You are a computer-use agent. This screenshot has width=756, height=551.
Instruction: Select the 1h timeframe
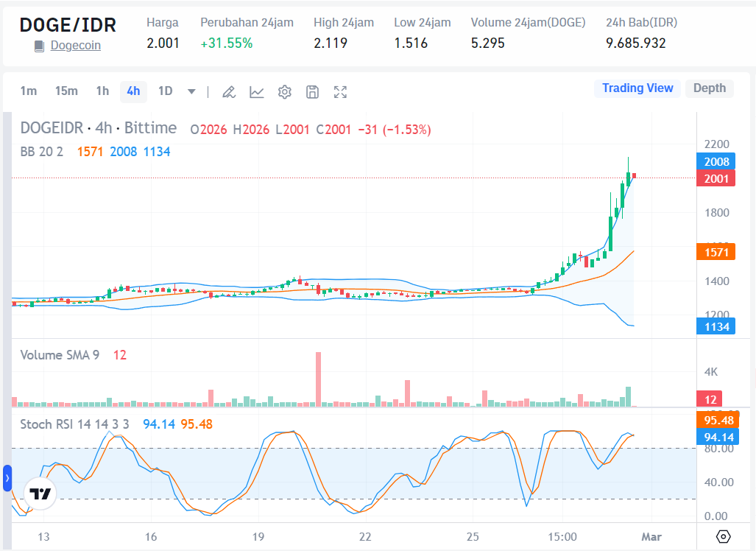click(102, 91)
